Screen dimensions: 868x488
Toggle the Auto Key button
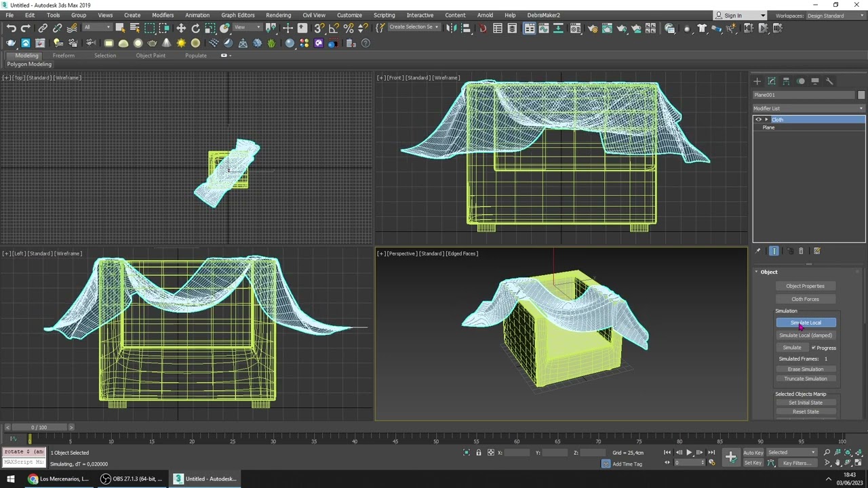coord(753,453)
